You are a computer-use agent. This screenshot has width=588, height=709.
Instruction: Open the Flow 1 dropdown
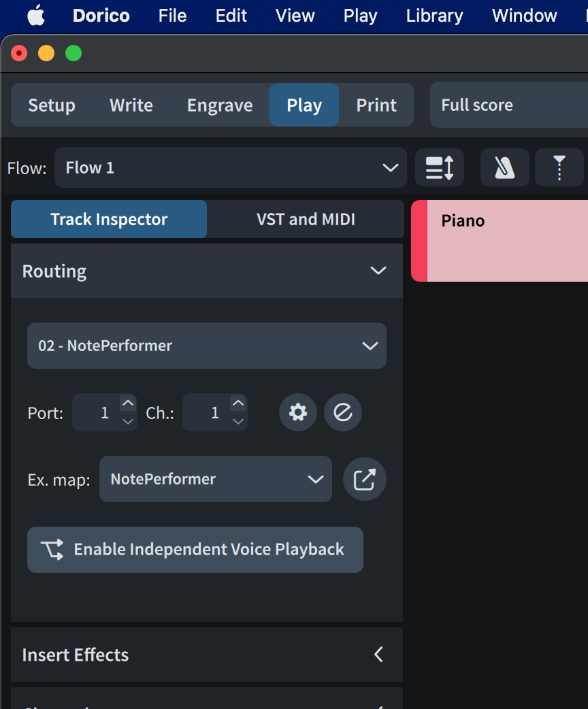pyautogui.click(x=230, y=167)
